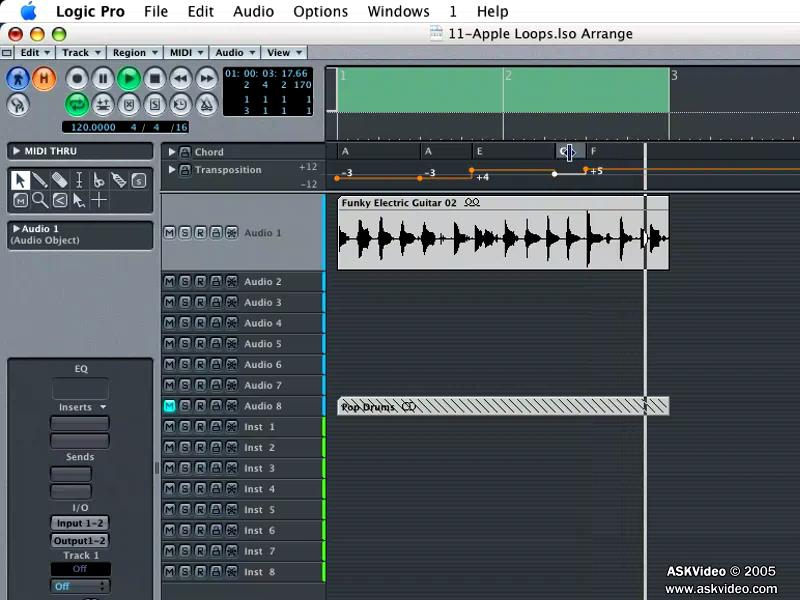Viewport: 800px width, 600px height.
Task: Select the Glue tool in the toolbox
Action: [119, 181]
